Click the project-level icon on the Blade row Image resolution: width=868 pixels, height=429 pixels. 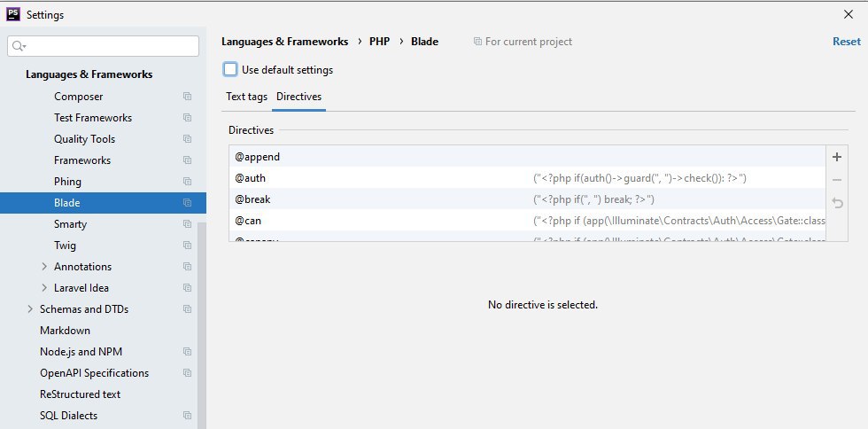pos(187,203)
